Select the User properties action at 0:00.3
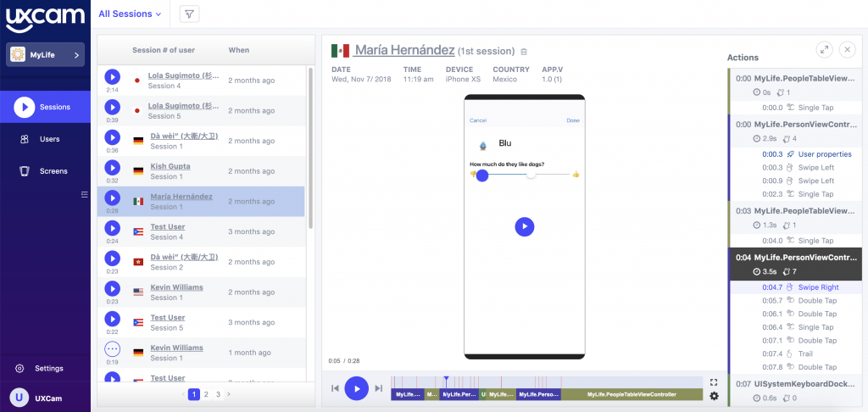Image resolution: width=868 pixels, height=412 pixels. point(795,154)
